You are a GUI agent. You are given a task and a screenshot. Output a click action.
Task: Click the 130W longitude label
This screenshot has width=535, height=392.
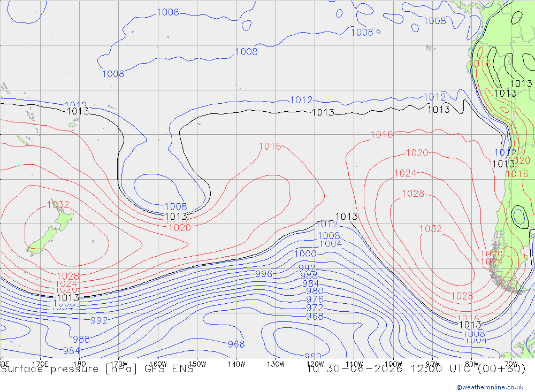coord(276,364)
